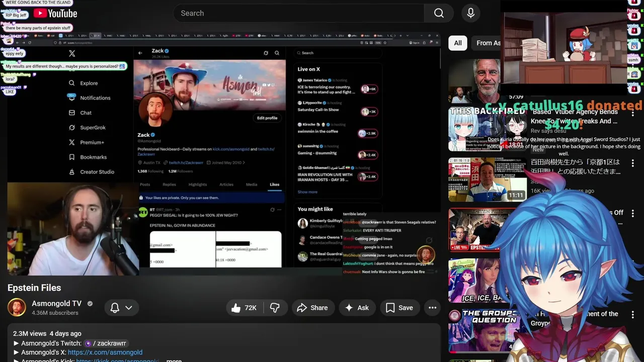Open Notifications in X sidebar
The height and width of the screenshot is (362, 644).
coord(90,98)
